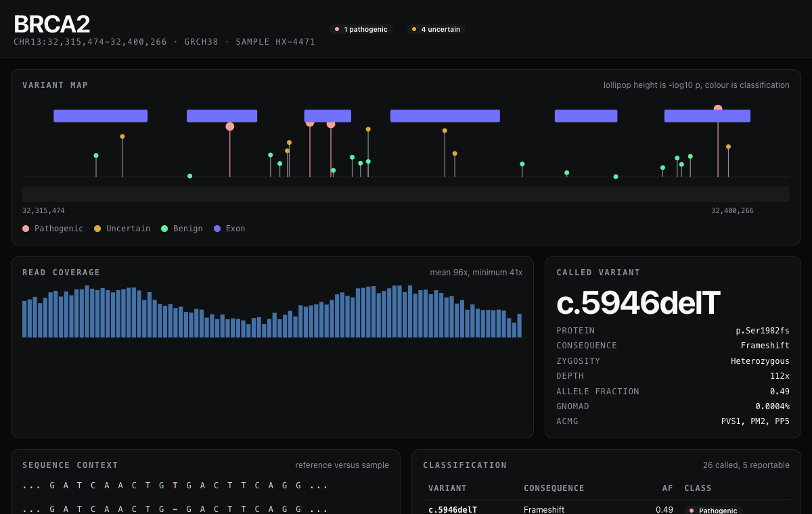This screenshot has height=514, width=812.
Task: Click the highlighted T base in reference sequence
Action: (x=175, y=486)
